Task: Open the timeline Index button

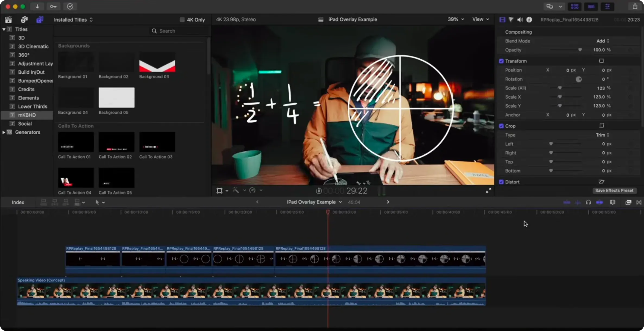Action: click(x=18, y=202)
